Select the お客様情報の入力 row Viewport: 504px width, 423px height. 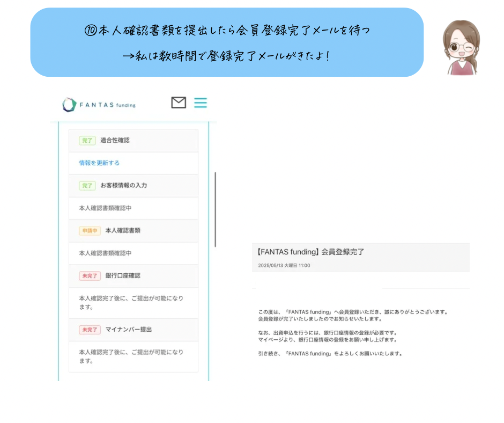point(134,186)
